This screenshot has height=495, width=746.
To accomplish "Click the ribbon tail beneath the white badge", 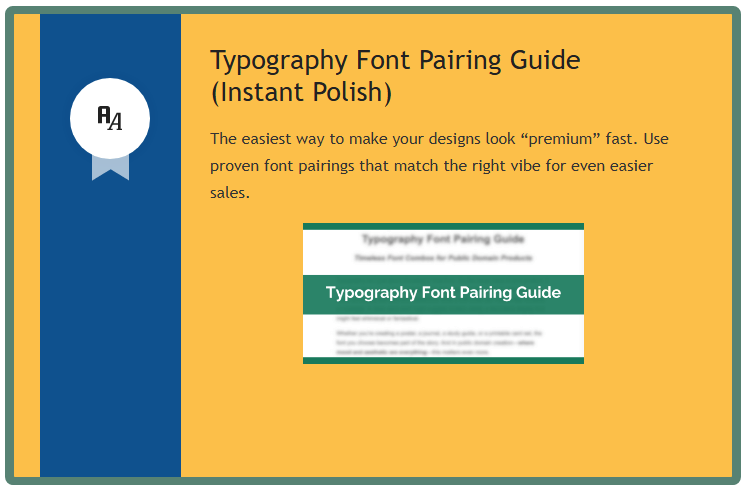I will pyautogui.click(x=110, y=167).
